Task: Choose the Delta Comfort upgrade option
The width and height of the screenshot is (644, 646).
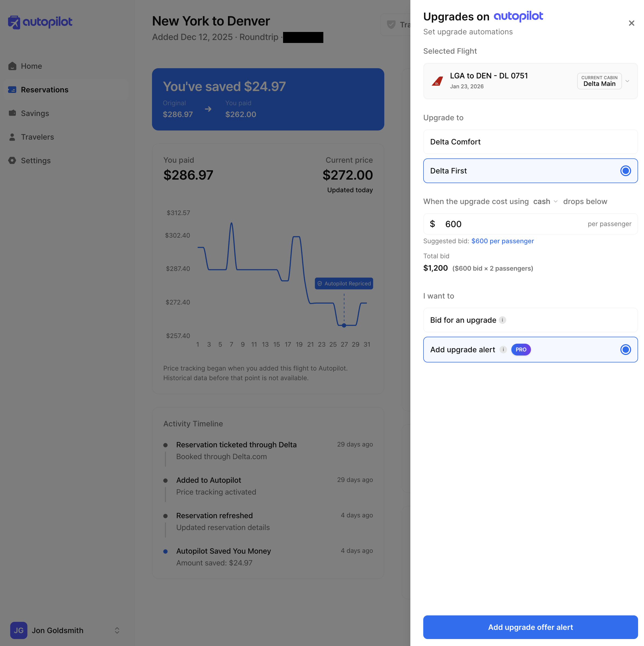Action: click(530, 142)
